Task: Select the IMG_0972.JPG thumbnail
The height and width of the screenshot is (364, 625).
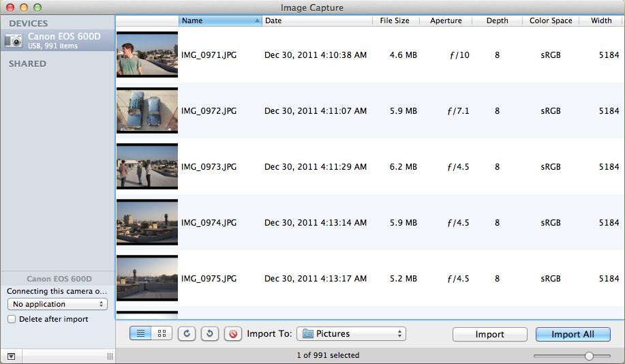Action: tap(147, 110)
